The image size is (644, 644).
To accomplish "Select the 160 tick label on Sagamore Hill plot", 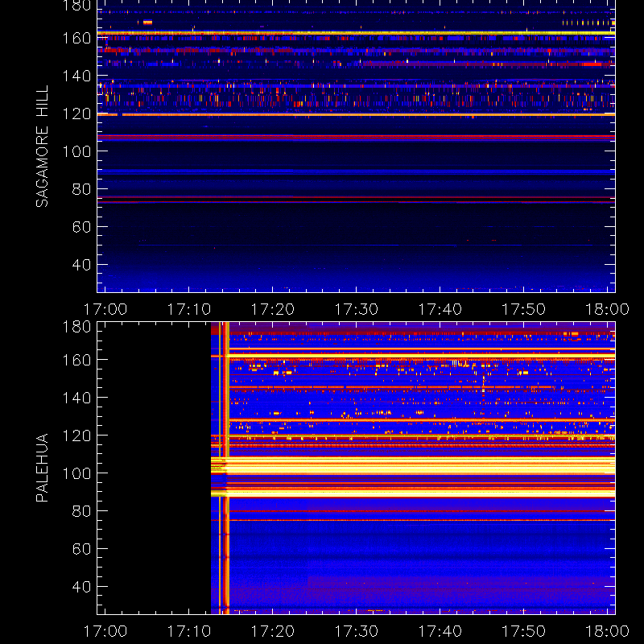I will (76, 38).
